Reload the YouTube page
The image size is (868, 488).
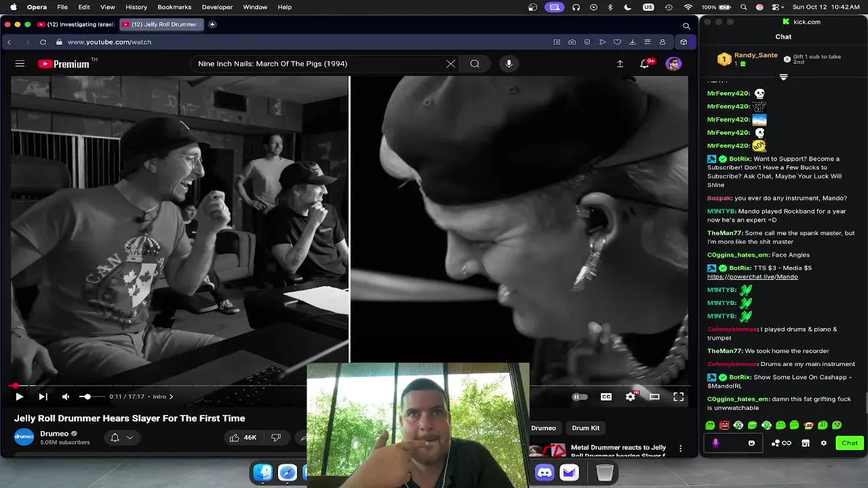pos(43,42)
